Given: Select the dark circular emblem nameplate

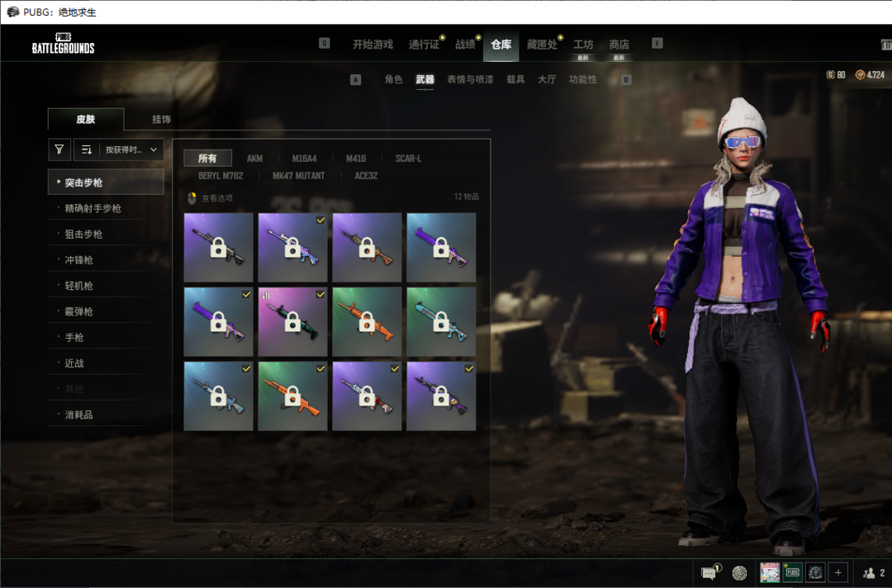Looking at the screenshot, I should (x=815, y=572).
